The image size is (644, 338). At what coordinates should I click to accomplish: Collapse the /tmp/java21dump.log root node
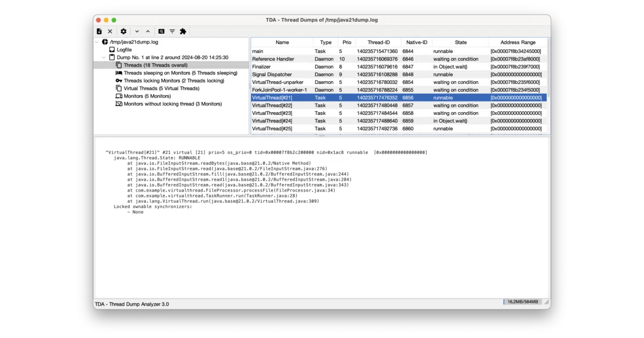[97, 42]
